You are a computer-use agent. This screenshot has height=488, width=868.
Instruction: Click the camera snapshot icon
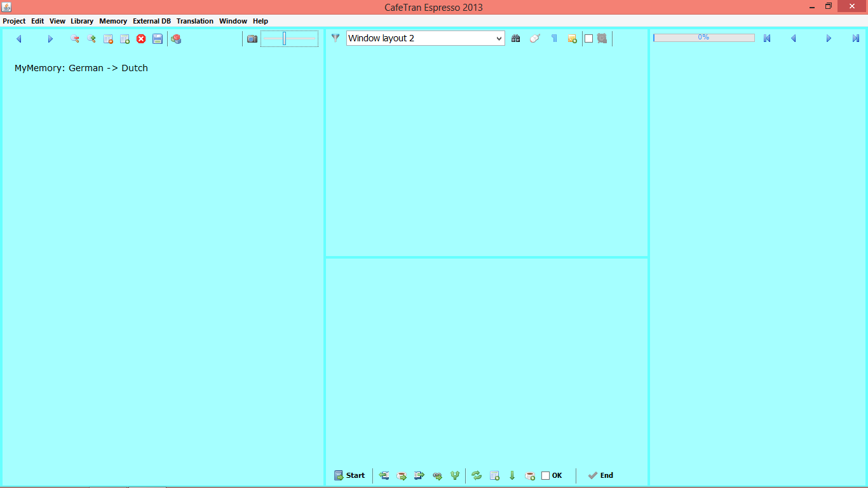[252, 39]
